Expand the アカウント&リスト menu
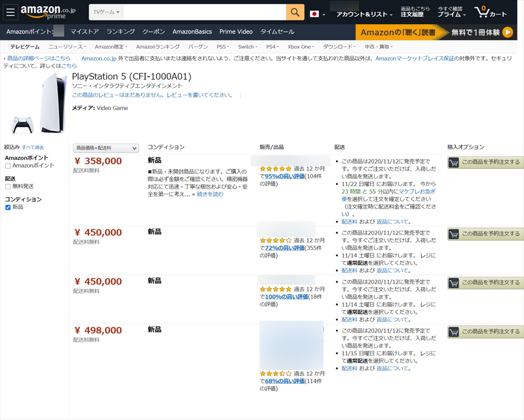Viewport: 524px width, 420px height. click(364, 14)
